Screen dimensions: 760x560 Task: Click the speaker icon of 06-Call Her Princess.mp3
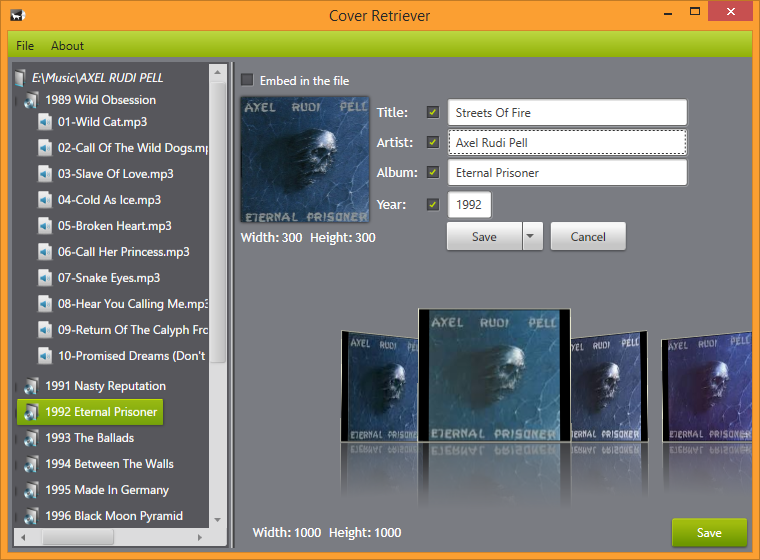pos(45,252)
